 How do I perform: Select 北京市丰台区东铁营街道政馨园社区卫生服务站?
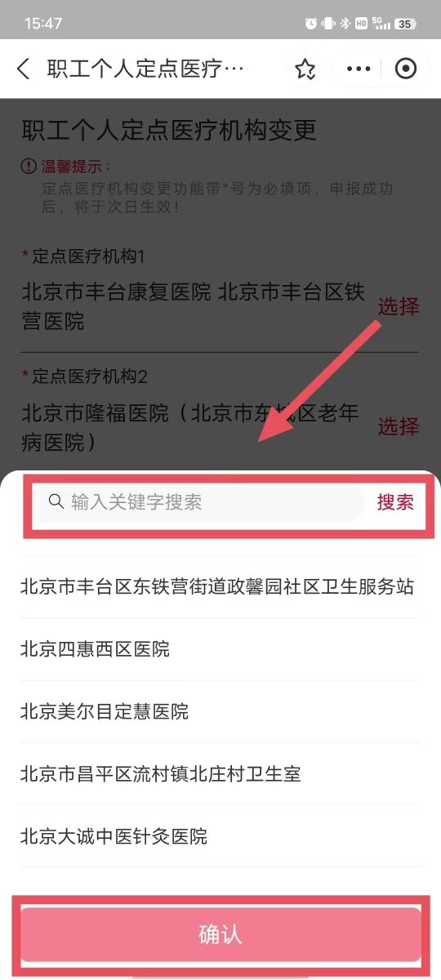pyautogui.click(x=217, y=586)
